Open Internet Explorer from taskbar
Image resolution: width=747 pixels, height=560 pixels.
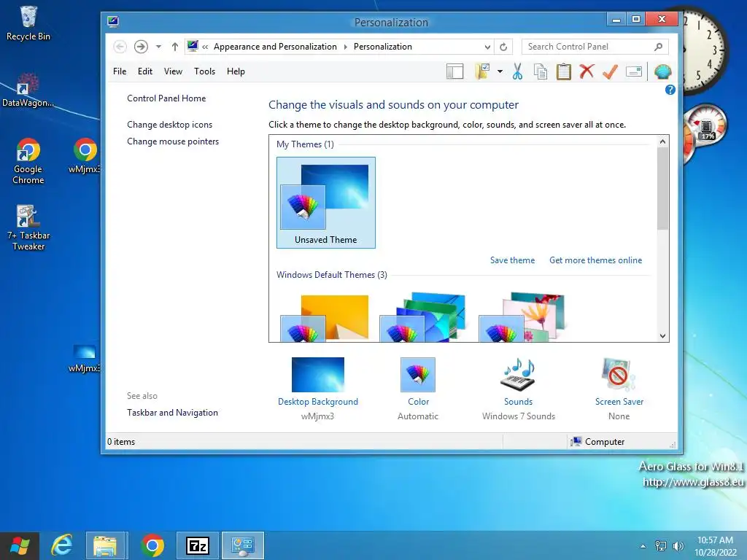62,545
